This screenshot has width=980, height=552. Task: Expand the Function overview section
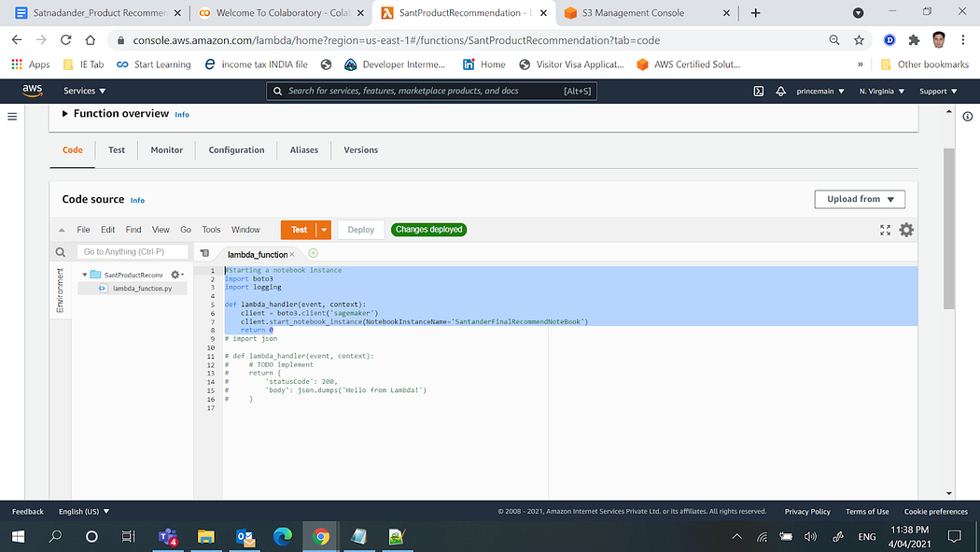tap(64, 114)
